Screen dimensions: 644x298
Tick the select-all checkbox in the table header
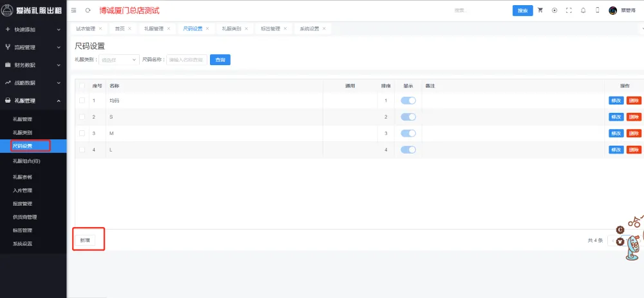pyautogui.click(x=82, y=85)
